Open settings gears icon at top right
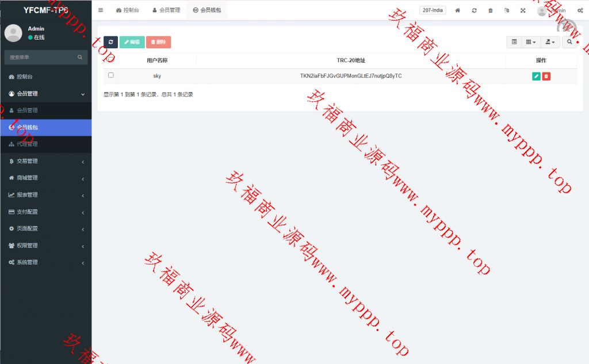This screenshot has width=589, height=364. click(x=580, y=10)
